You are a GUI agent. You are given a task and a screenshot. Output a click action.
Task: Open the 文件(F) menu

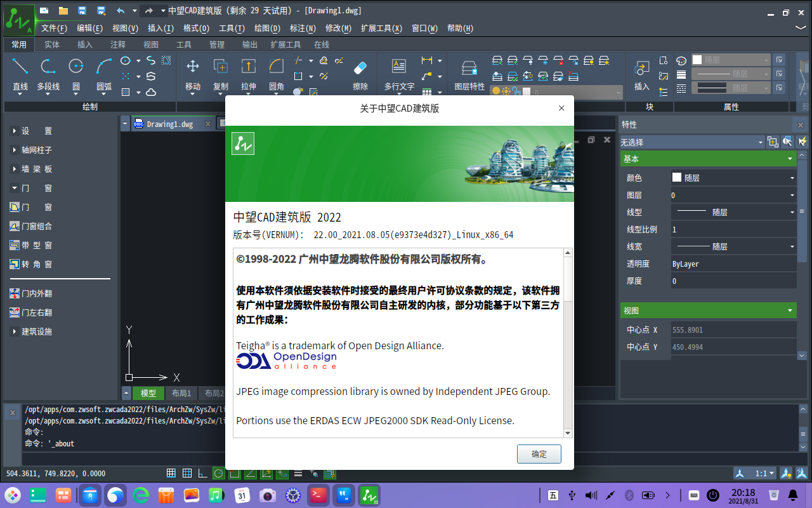point(54,28)
